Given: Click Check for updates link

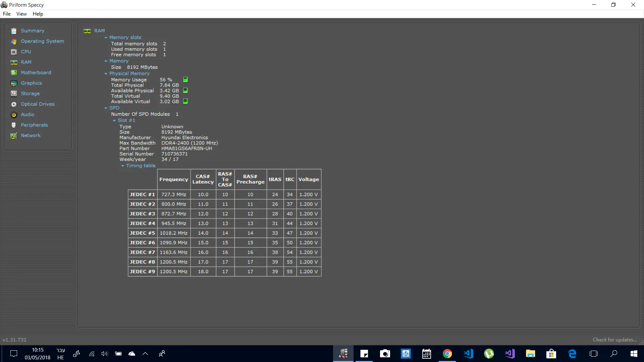Looking at the screenshot, I should tap(614, 340).
